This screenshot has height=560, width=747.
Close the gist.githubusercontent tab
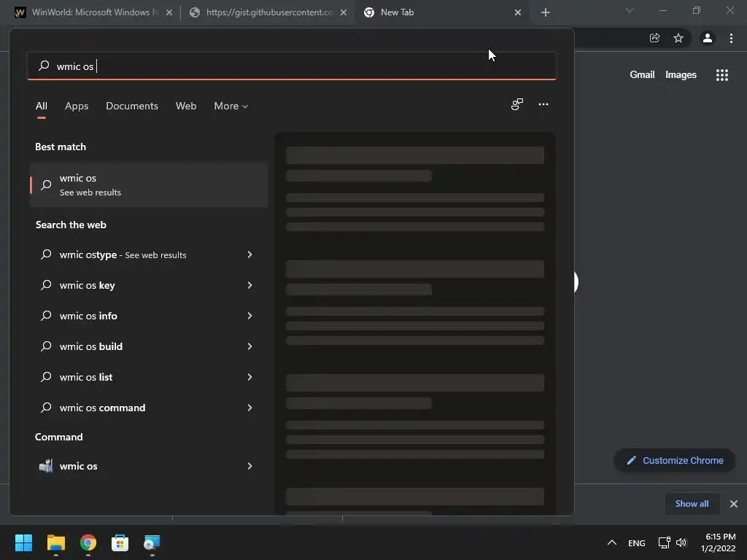(344, 13)
